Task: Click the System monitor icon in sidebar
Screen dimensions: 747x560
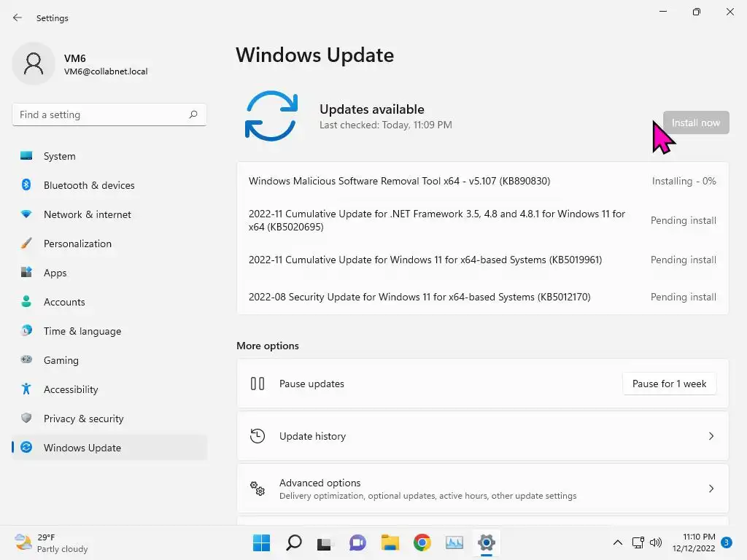Action: (26, 156)
